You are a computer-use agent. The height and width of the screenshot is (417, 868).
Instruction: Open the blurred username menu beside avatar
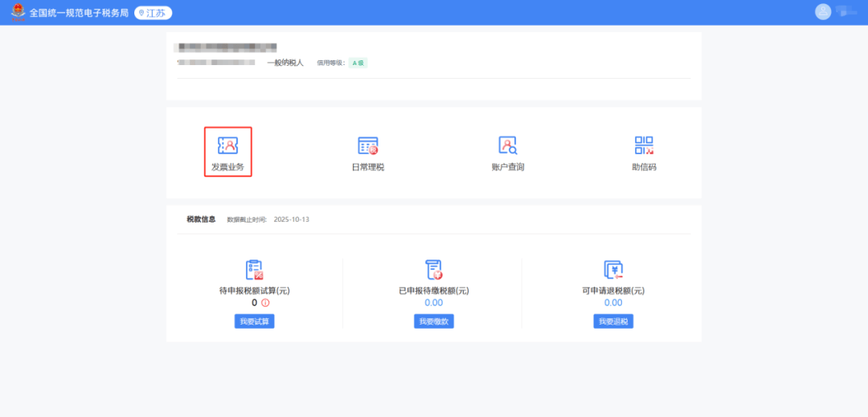845,11
